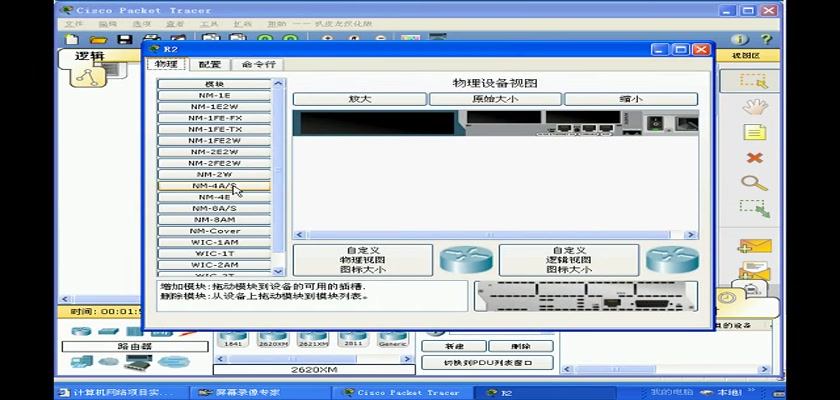Screen dimensions: 840x400
Task: Click the 1841 router device icon
Action: [x=232, y=340]
